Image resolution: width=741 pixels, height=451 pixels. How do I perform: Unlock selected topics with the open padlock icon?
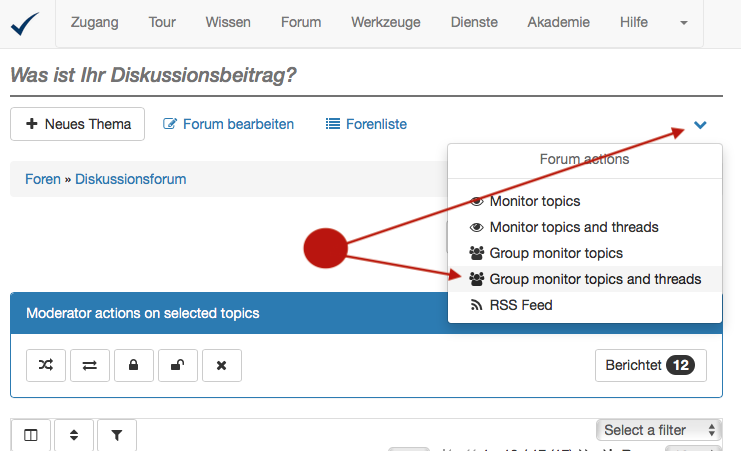pos(177,366)
